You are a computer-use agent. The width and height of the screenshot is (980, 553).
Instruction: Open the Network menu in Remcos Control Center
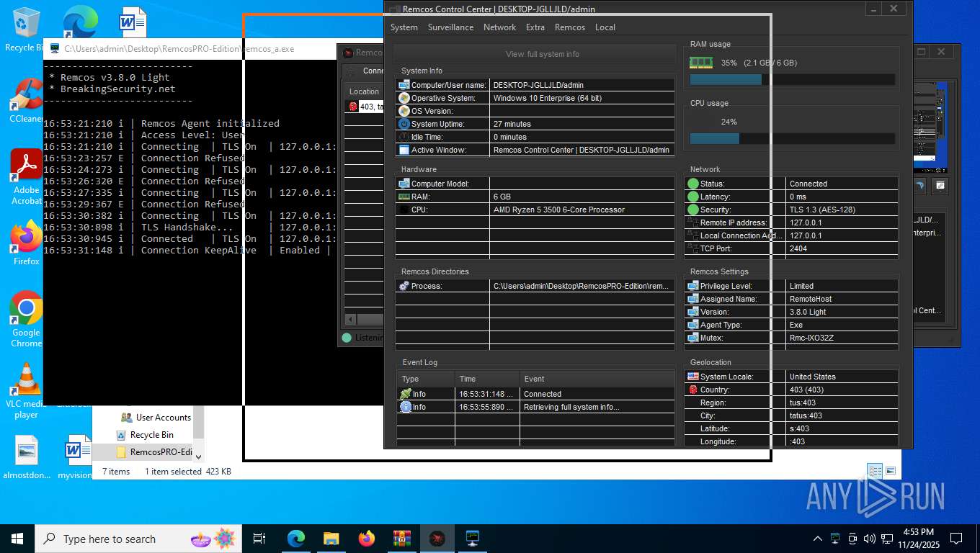(499, 27)
